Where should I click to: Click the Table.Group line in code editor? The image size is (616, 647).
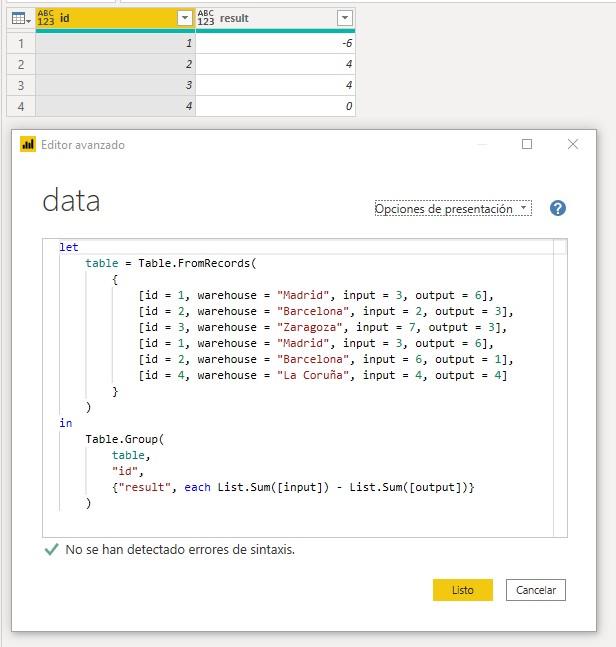point(124,439)
